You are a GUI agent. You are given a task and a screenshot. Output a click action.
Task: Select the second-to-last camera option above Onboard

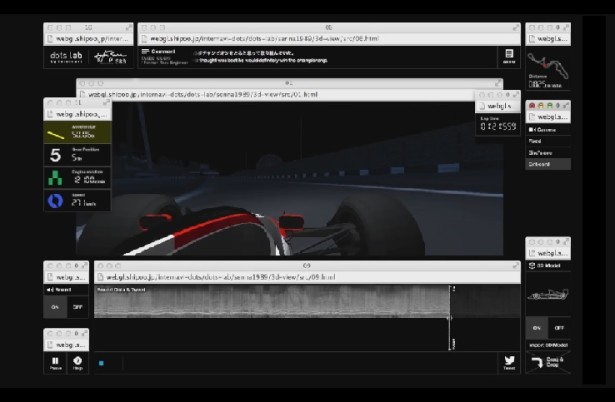pos(548,153)
